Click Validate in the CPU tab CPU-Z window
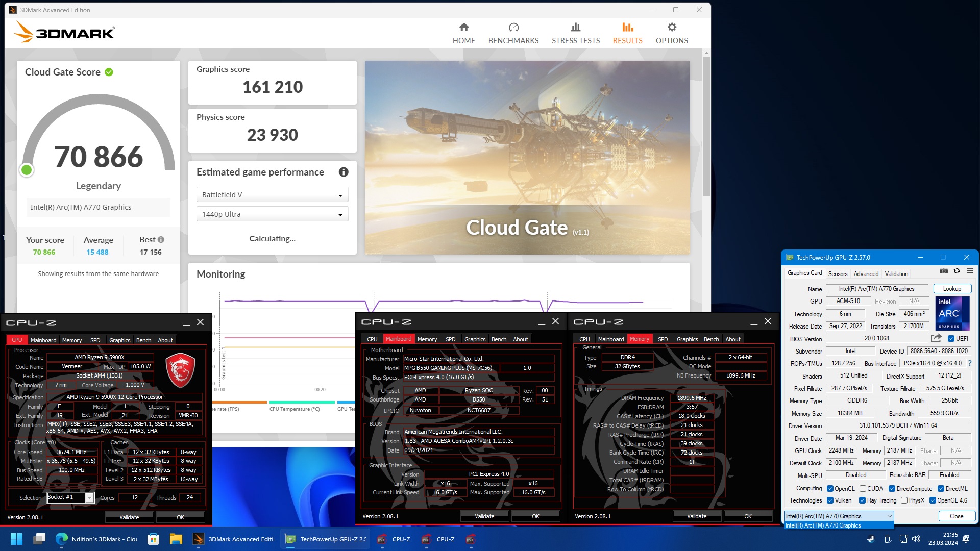 tap(129, 517)
